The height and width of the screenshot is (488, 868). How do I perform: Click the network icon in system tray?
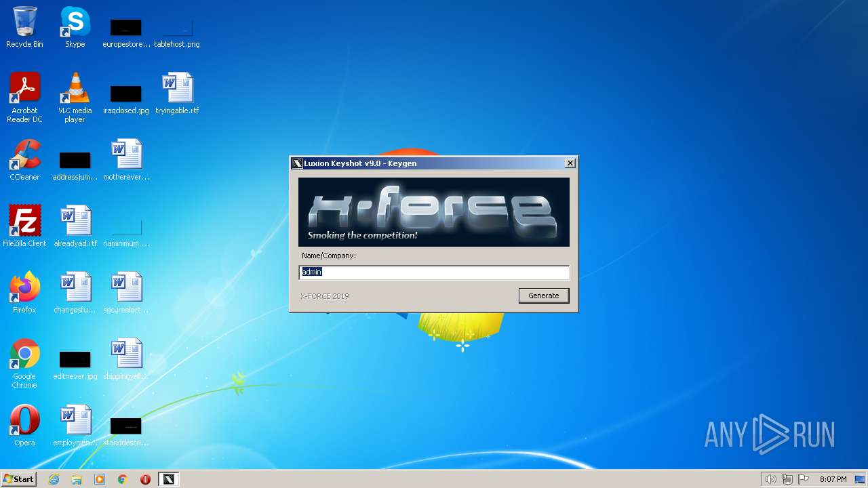787,479
